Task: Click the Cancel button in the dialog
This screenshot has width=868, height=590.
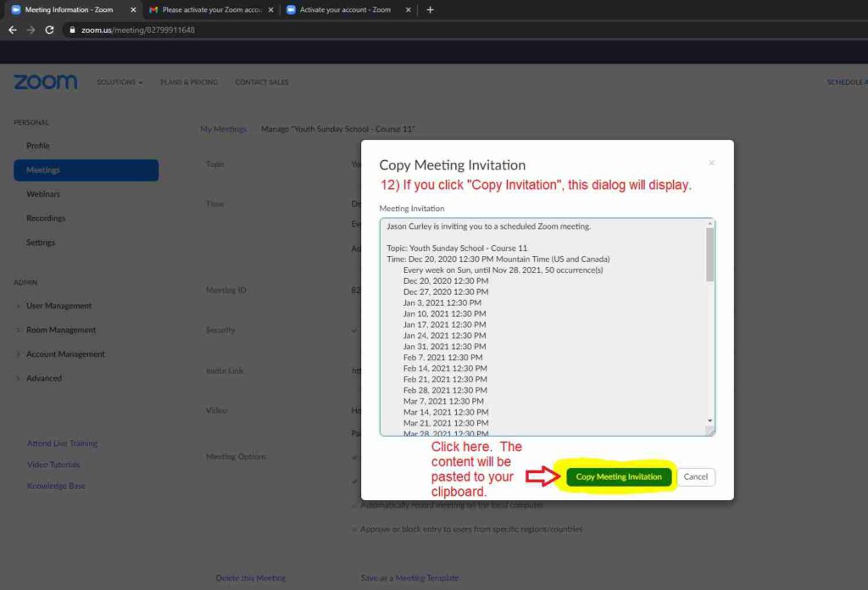Action: point(695,476)
